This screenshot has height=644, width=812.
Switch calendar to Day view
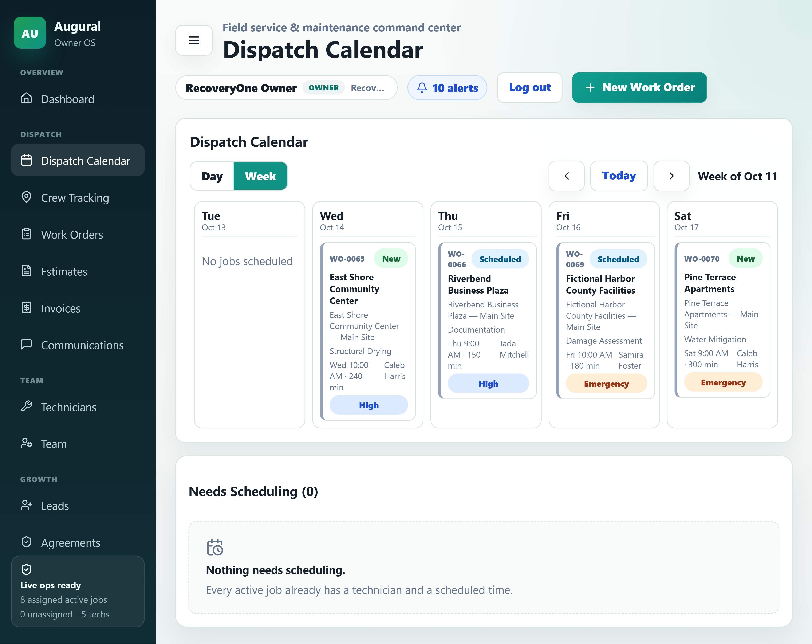pos(212,176)
